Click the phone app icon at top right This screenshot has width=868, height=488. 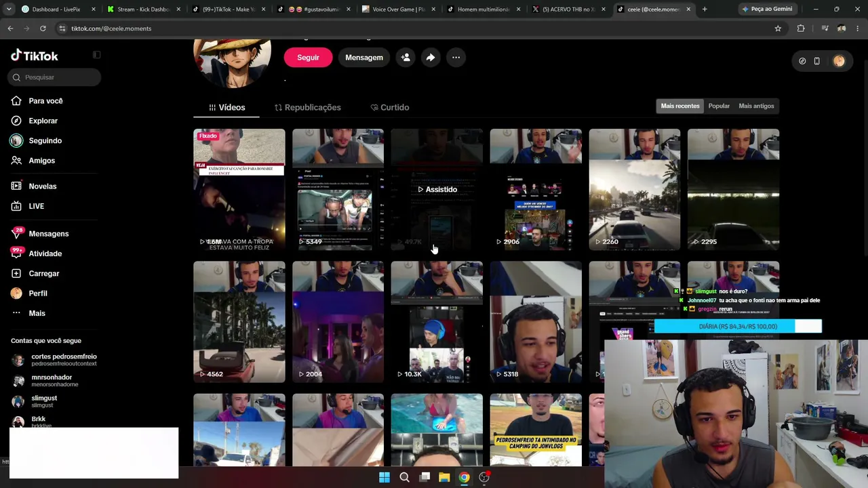click(817, 61)
